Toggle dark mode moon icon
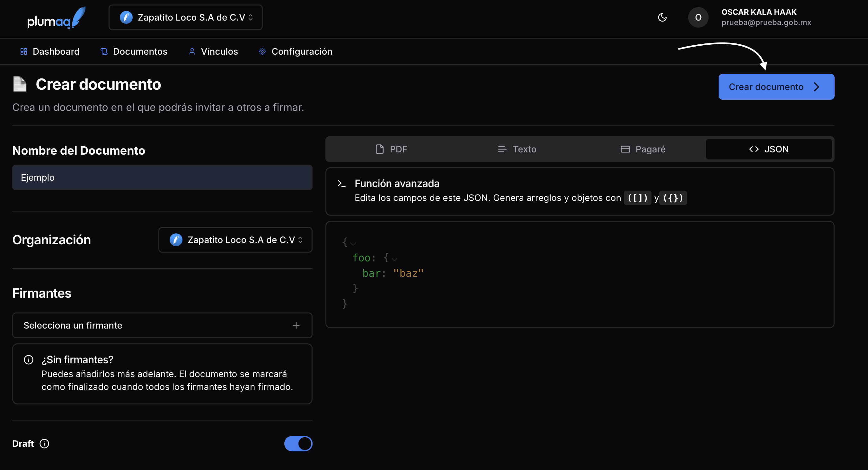 point(662,18)
